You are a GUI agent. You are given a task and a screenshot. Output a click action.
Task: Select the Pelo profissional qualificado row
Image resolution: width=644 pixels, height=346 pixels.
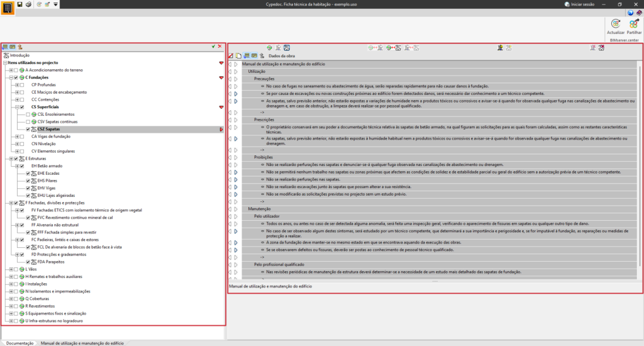(439, 265)
